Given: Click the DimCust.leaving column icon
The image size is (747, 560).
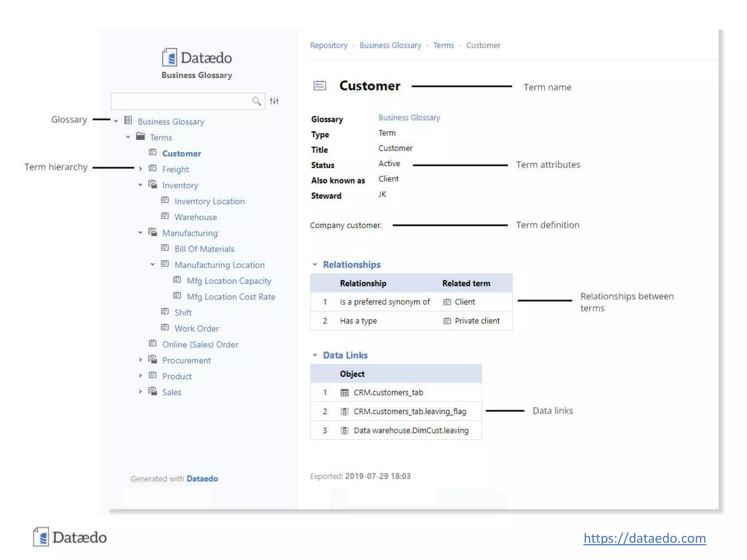Looking at the screenshot, I should [x=344, y=431].
